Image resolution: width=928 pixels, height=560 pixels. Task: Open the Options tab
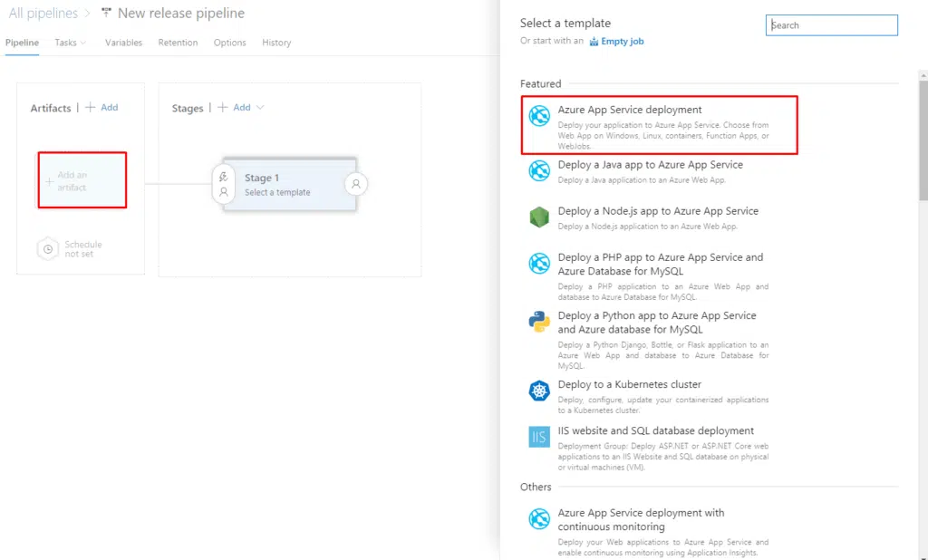[229, 43]
